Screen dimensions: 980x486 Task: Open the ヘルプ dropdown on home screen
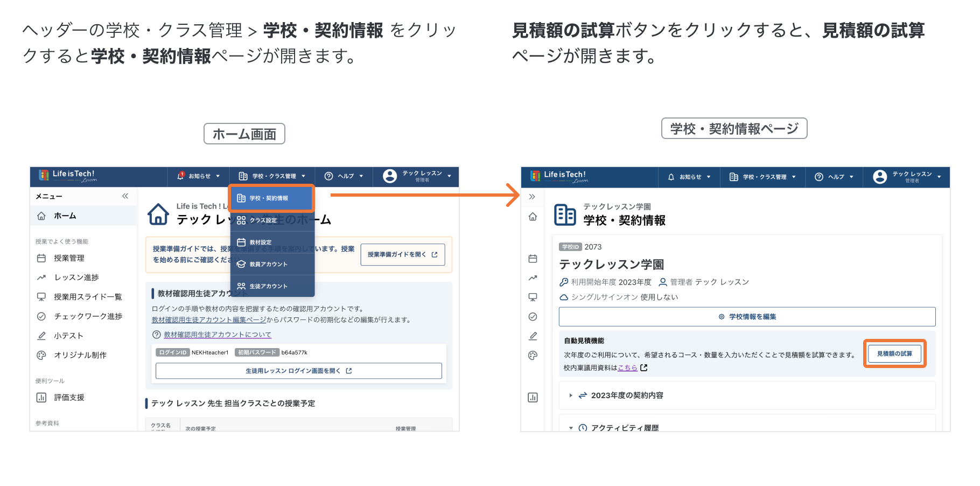[344, 176]
